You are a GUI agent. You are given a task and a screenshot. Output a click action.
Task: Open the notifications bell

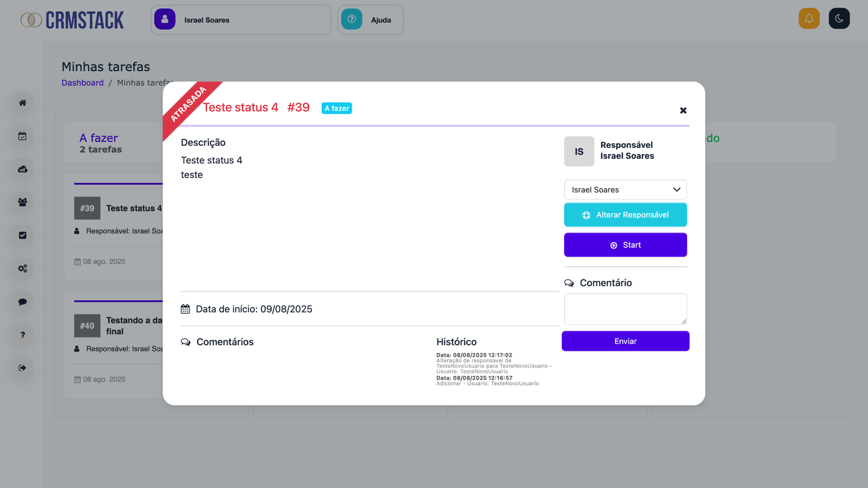pyautogui.click(x=809, y=18)
